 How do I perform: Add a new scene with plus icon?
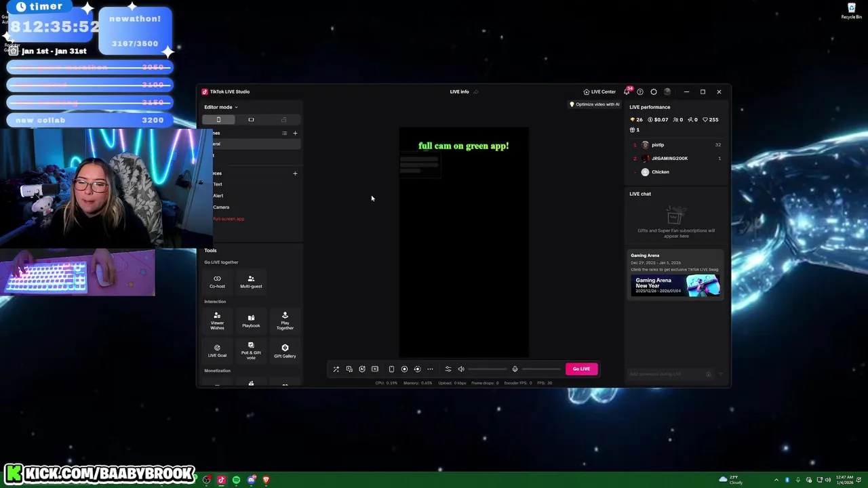[295, 134]
